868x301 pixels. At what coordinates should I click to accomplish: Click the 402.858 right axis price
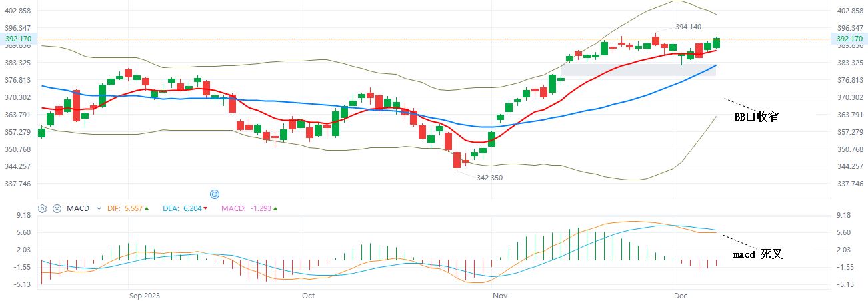[x=849, y=11]
